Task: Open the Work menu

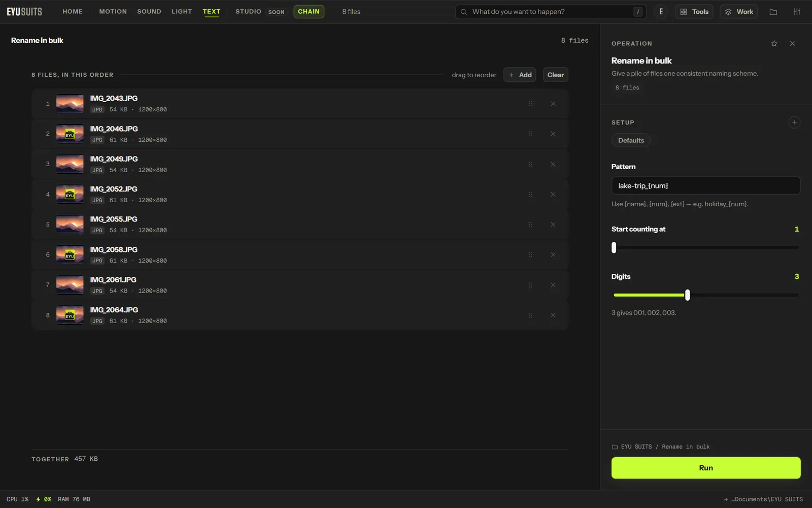Action: point(738,12)
